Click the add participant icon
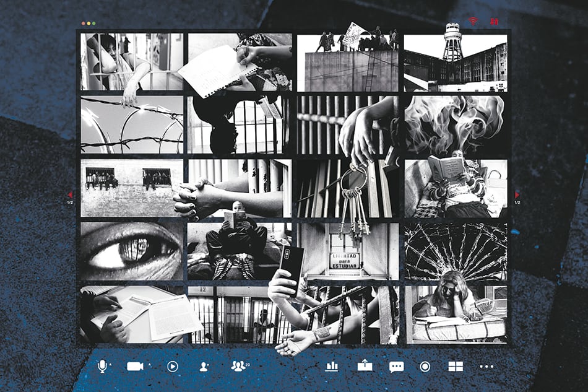588x392 pixels. click(204, 366)
